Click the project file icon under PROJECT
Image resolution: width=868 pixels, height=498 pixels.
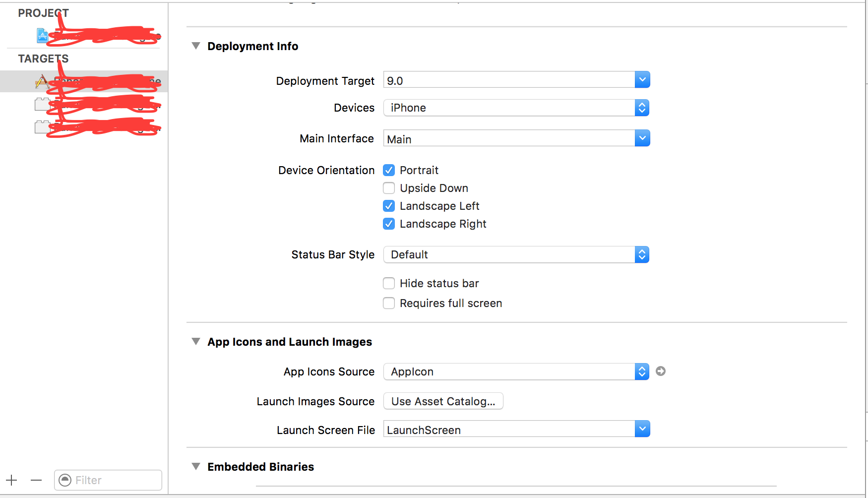pos(43,35)
